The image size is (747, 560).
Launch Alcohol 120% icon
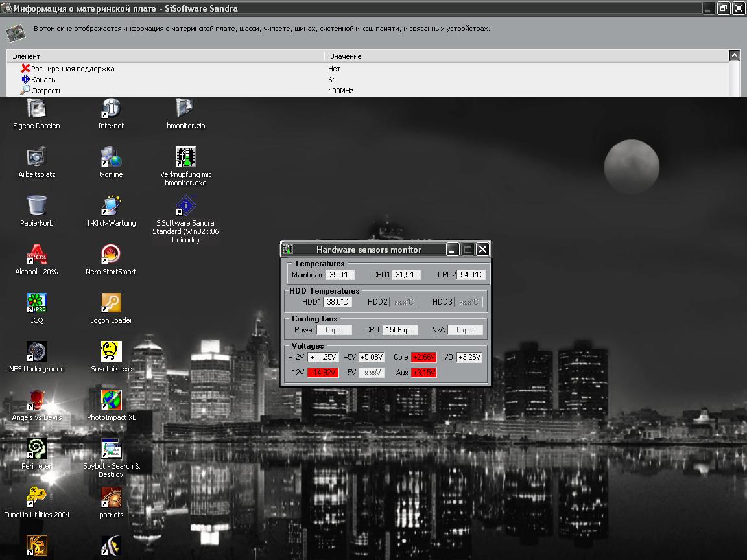pyautogui.click(x=36, y=254)
